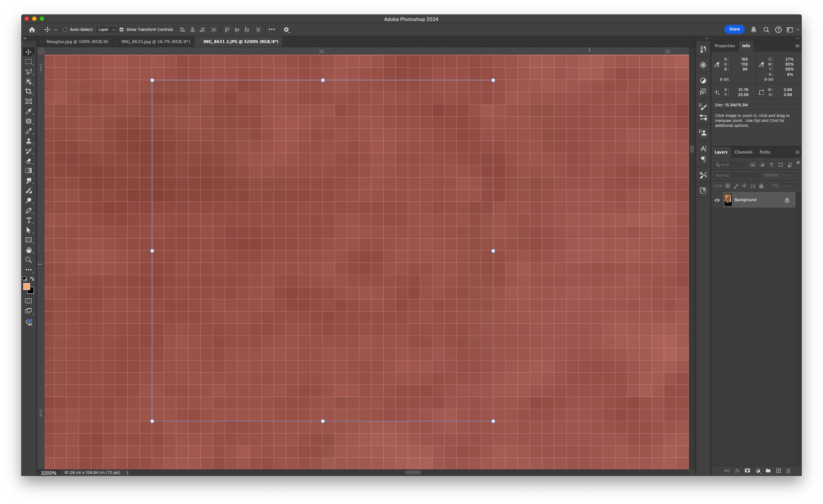Viewport: 823px width, 504px height.
Task: Click the foreground color swatch
Action: (26, 286)
